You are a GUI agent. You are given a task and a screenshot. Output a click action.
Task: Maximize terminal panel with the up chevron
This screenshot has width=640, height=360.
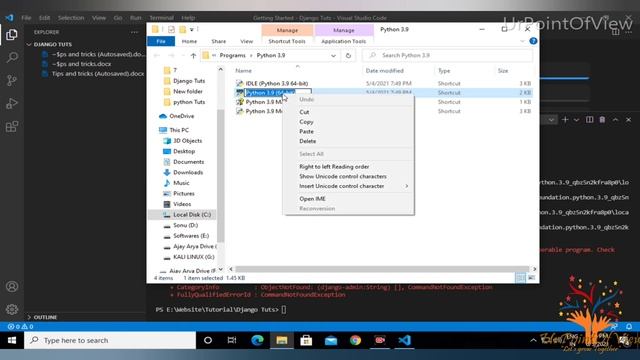click(x=616, y=120)
